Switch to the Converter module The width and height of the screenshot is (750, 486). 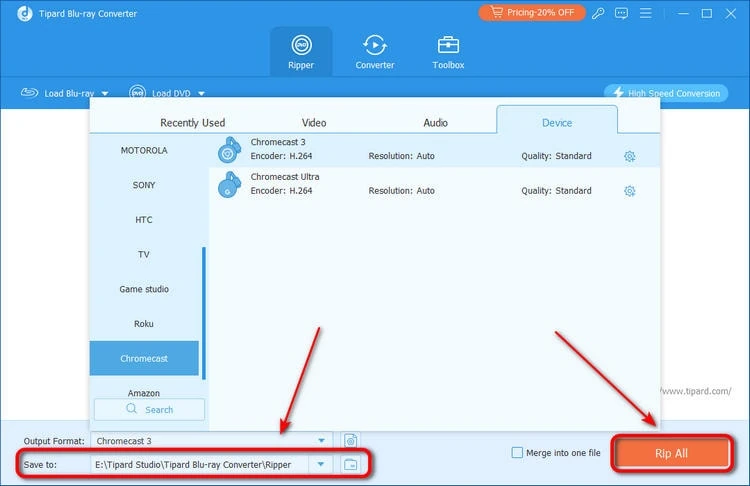coord(375,52)
